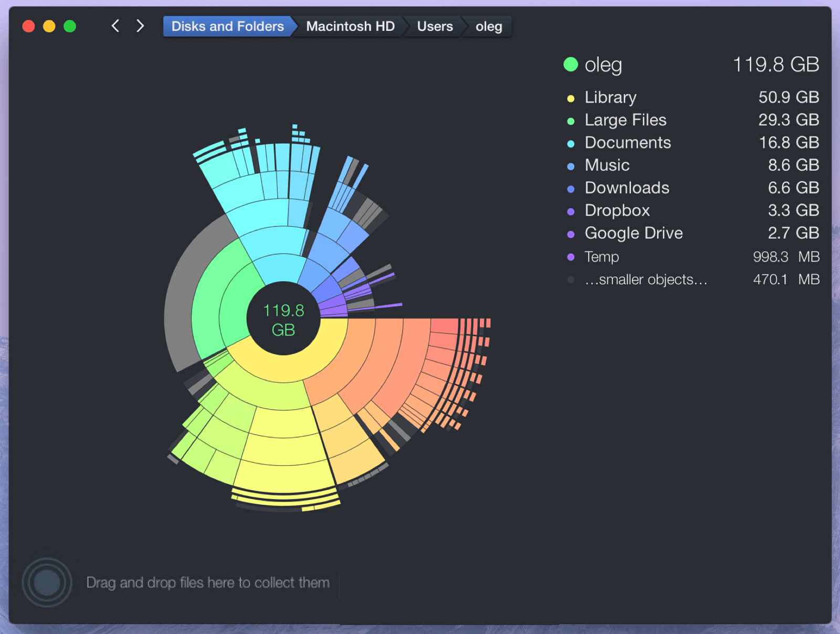Open the Library folder in list

tap(611, 97)
